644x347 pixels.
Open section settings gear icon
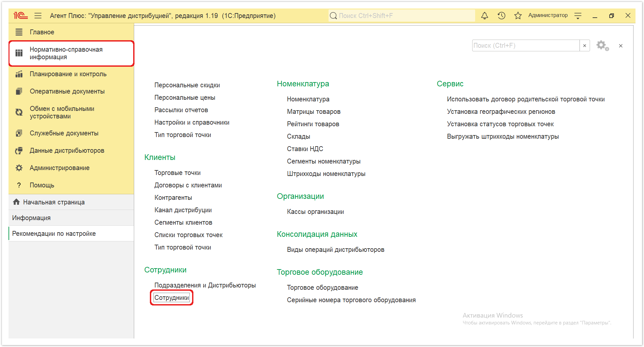(x=602, y=46)
